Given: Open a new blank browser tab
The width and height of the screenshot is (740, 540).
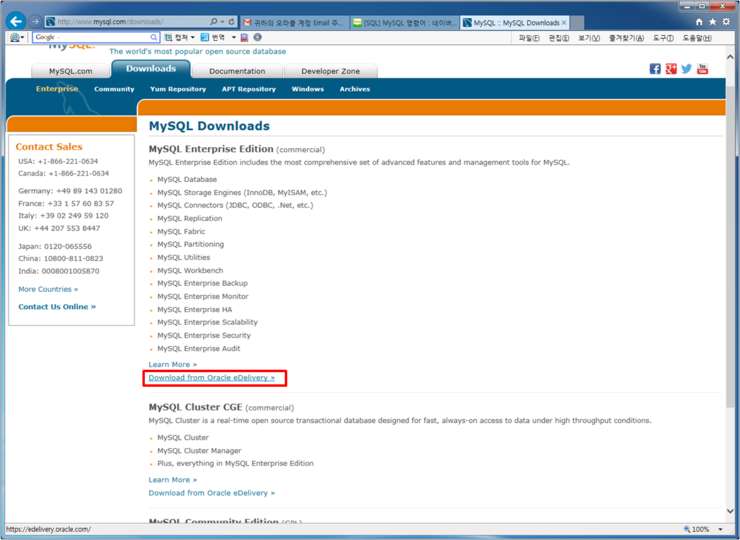Looking at the screenshot, I should click(x=577, y=23).
